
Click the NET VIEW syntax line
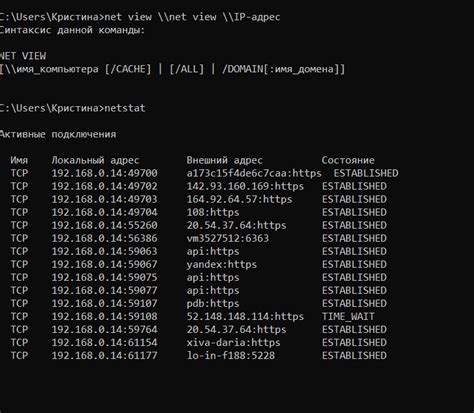pyautogui.click(x=23, y=56)
